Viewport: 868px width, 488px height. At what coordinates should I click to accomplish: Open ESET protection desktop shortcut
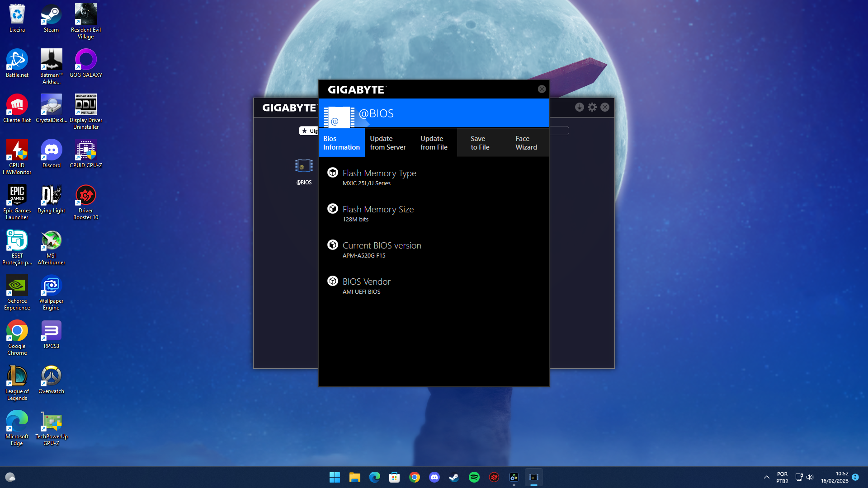pyautogui.click(x=17, y=247)
